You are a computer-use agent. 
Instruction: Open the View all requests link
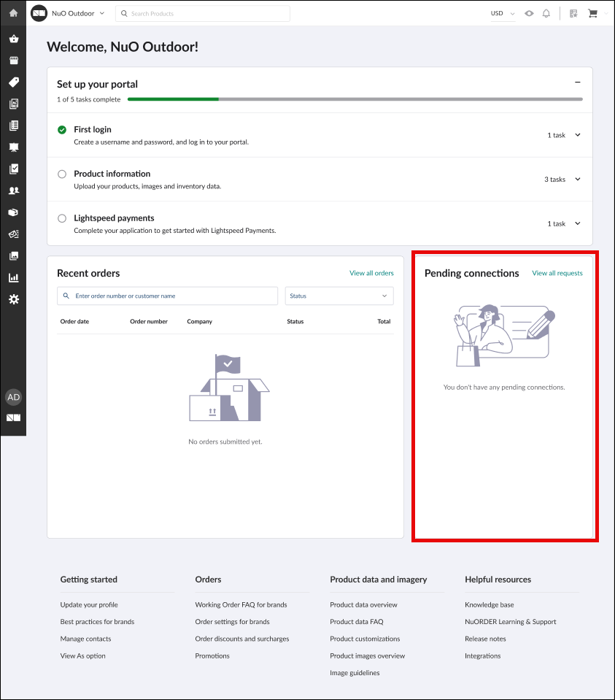(557, 273)
